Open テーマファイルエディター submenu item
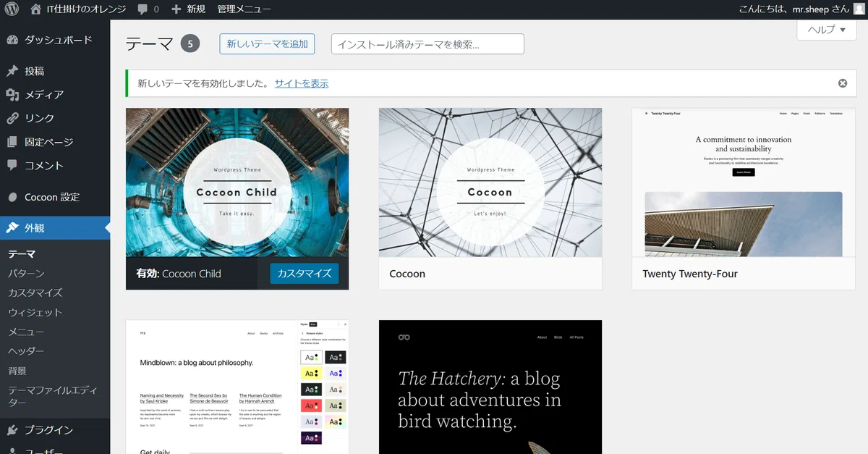868x454 pixels. pyautogui.click(x=52, y=396)
